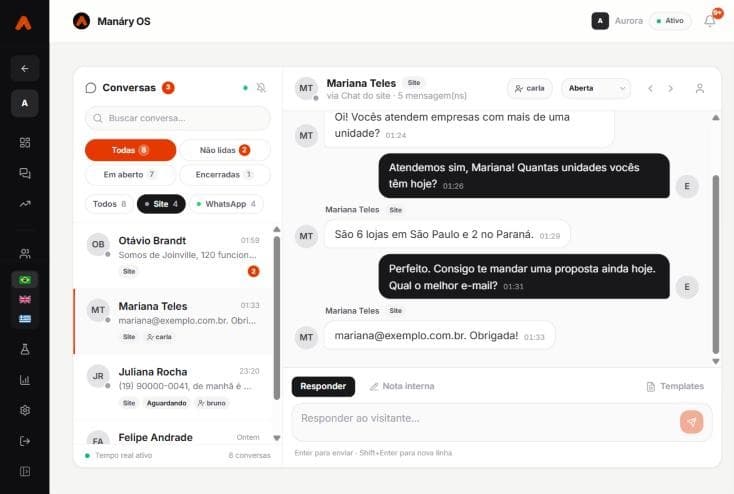The width and height of the screenshot is (734, 494).
Task: Click the JR avatar in conversation list
Action: [x=98, y=376]
